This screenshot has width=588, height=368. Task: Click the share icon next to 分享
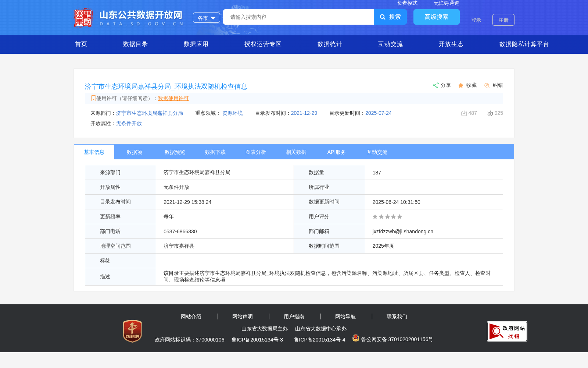(x=435, y=85)
